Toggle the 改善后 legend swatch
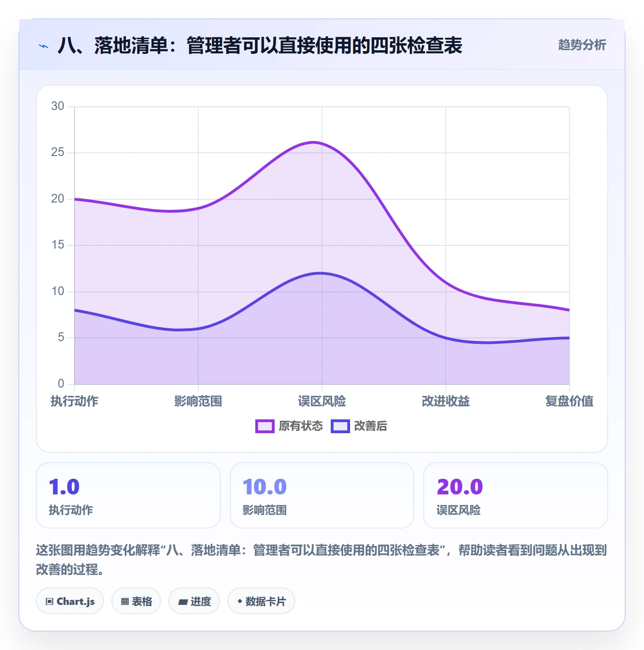 coord(340,426)
